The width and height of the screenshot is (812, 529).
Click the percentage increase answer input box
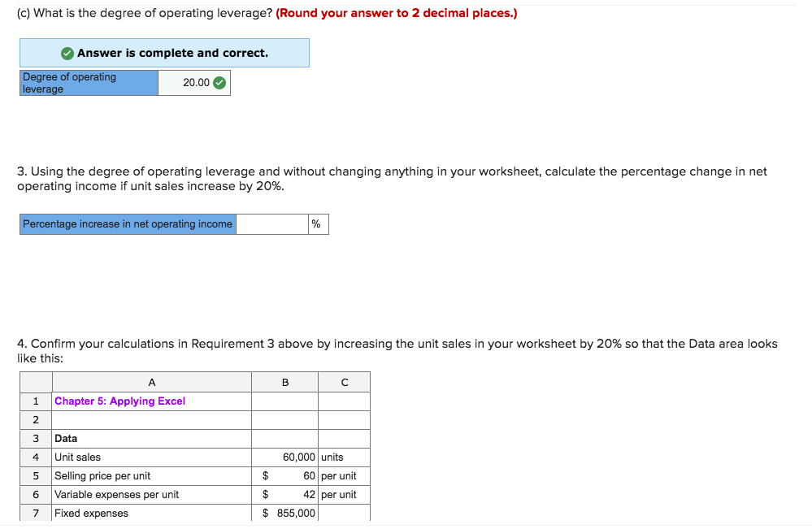pyautogui.click(x=271, y=223)
